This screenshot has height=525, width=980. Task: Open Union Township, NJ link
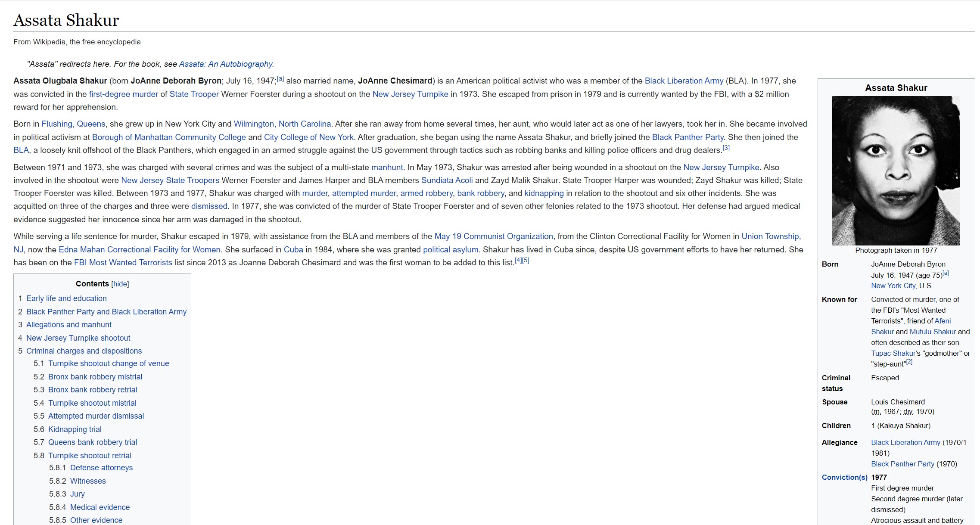[771, 236]
